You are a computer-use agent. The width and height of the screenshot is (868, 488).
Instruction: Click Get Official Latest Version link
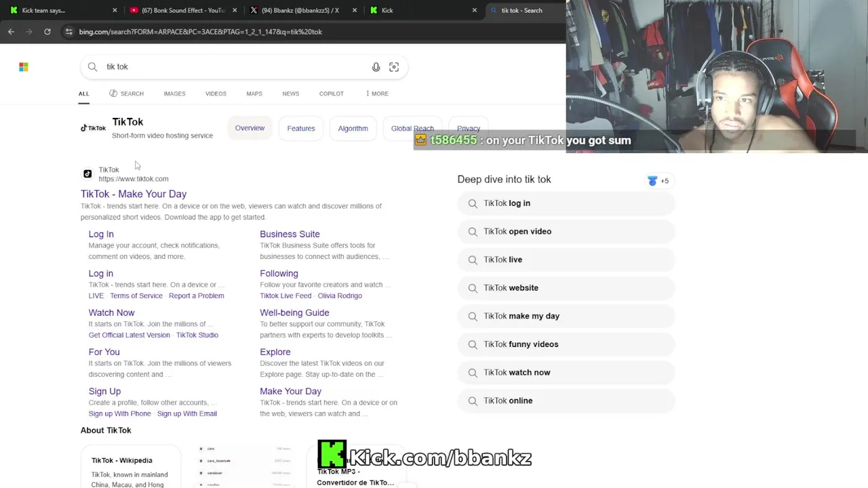129,335
